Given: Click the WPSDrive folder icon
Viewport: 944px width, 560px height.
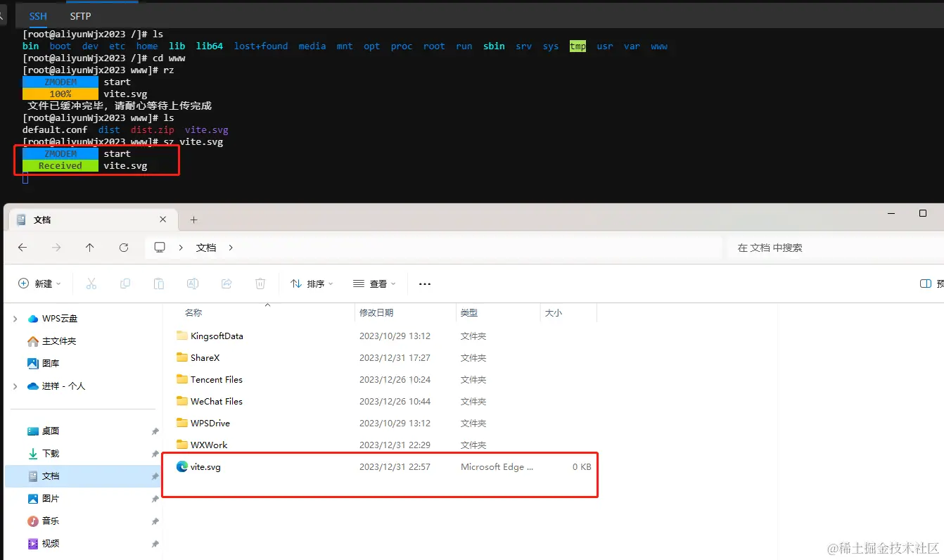Looking at the screenshot, I should [182, 423].
